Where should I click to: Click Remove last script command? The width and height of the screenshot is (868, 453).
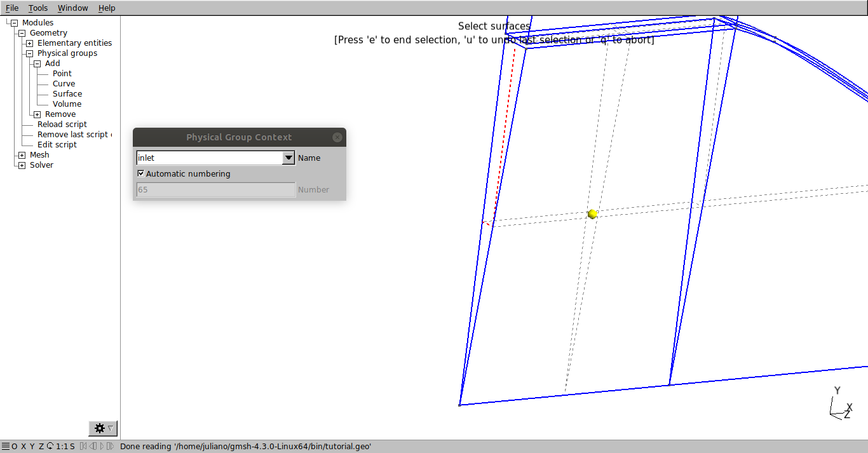74,135
